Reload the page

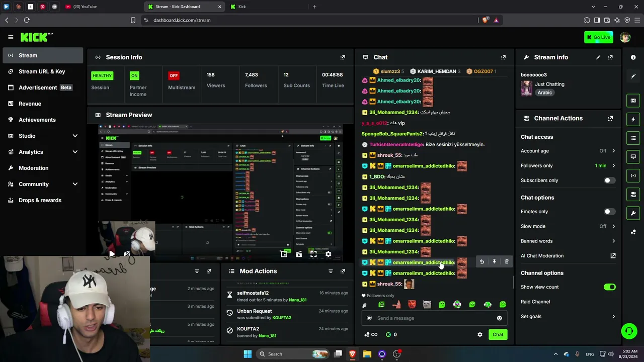27,20
